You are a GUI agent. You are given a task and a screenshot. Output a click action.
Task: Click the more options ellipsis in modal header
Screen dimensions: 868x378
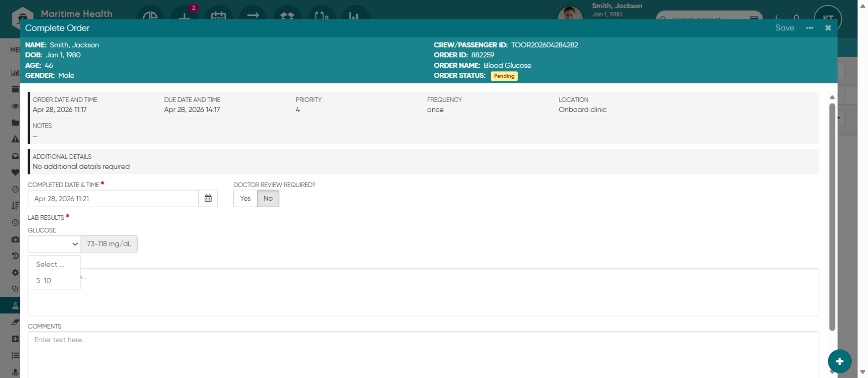(x=810, y=28)
